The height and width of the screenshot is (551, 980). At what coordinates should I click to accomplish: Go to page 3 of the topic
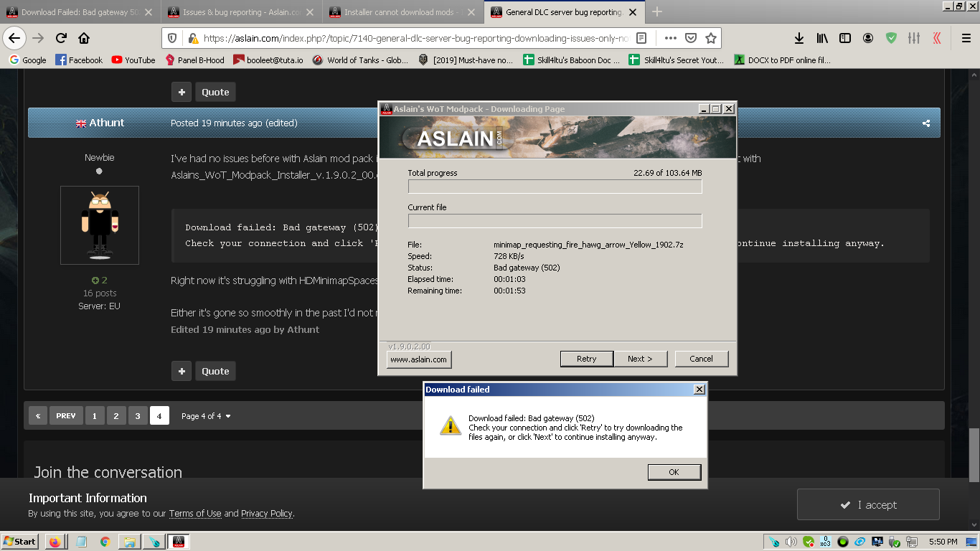138,416
